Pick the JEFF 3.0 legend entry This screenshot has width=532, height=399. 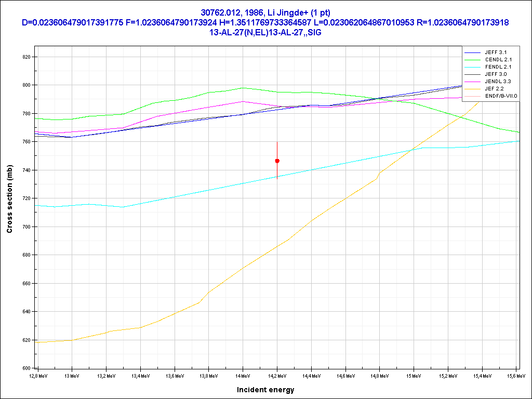click(x=495, y=74)
